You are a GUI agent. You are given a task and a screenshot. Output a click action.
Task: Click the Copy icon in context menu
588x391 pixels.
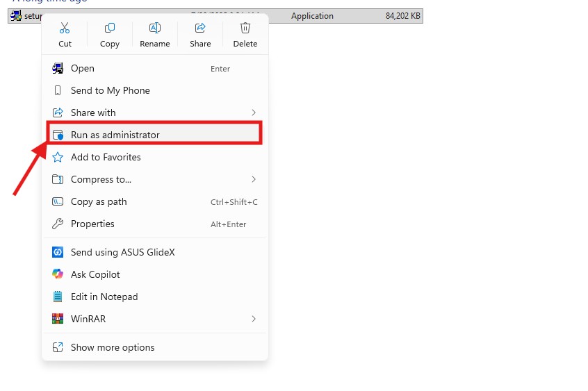click(110, 28)
